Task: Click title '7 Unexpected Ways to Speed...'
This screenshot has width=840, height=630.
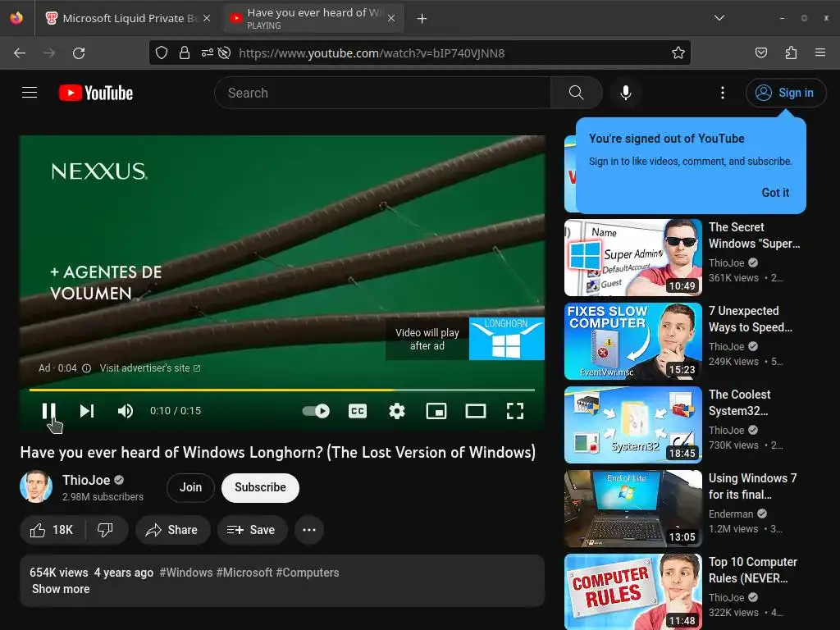Action: click(750, 319)
